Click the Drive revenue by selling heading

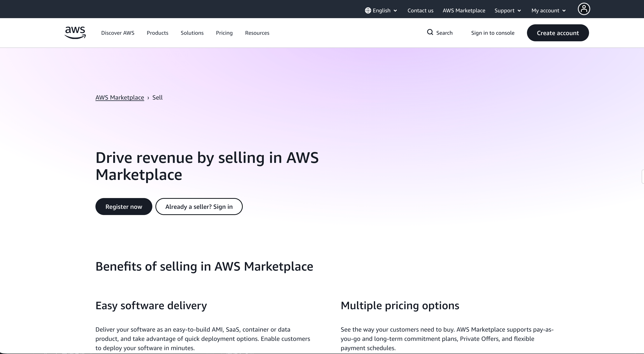pos(207,166)
